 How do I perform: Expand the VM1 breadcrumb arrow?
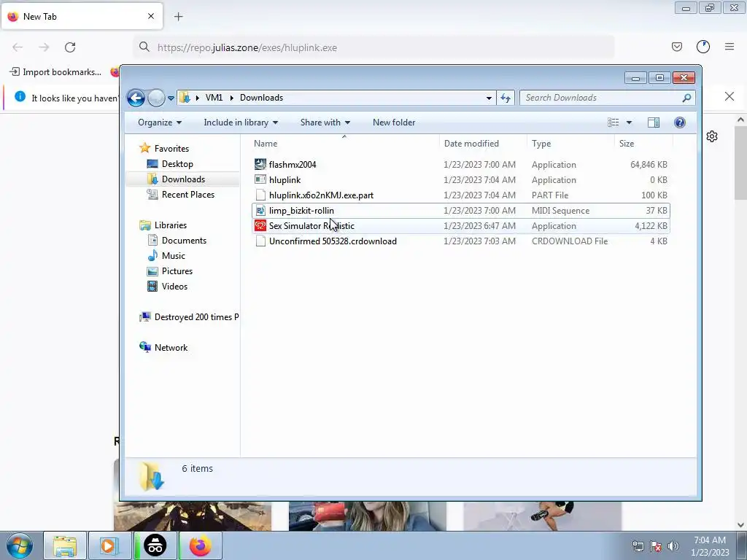231,98
